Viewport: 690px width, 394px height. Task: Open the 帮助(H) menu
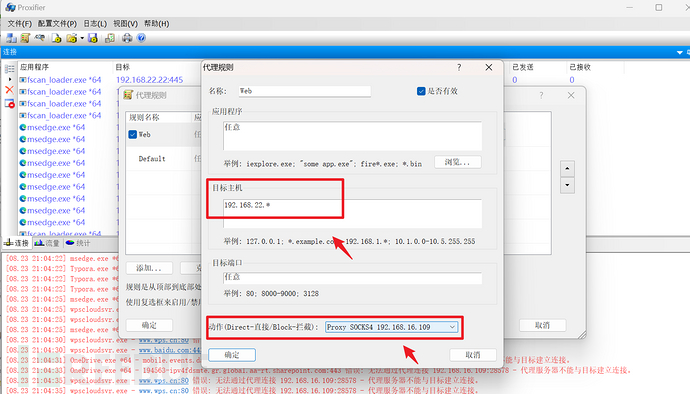point(156,23)
